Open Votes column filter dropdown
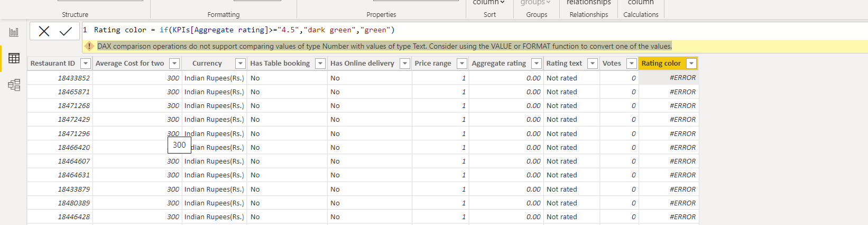This screenshot has width=868, height=225. coord(632,64)
